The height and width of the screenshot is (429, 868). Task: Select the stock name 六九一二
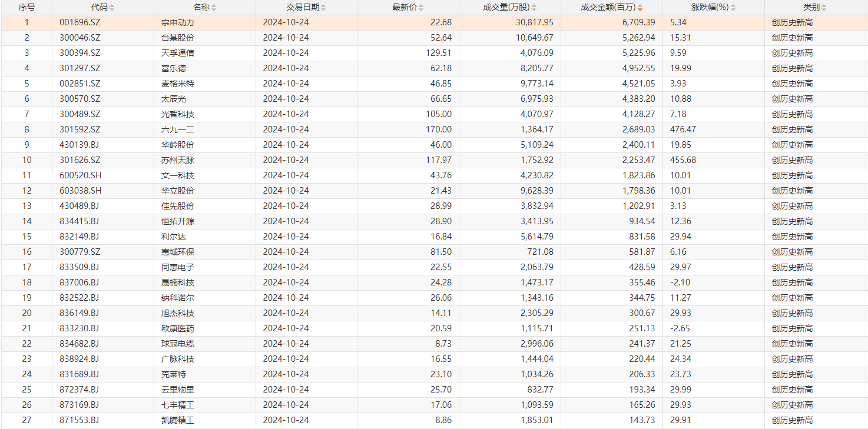tap(178, 129)
